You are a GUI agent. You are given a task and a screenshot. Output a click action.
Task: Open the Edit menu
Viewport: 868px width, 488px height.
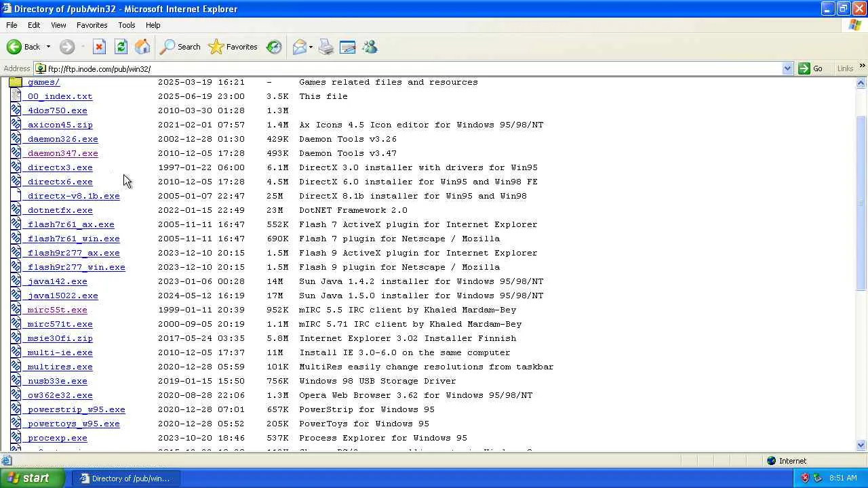[34, 25]
